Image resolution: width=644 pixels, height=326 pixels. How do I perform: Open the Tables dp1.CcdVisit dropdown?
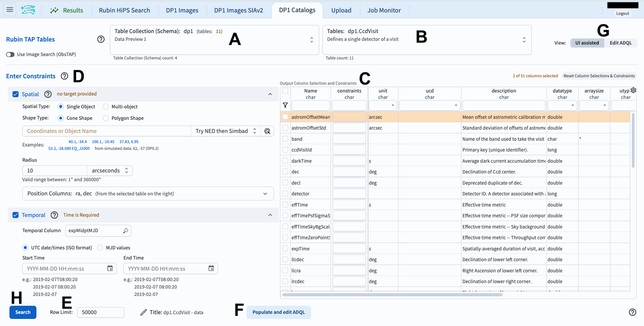coord(524,39)
